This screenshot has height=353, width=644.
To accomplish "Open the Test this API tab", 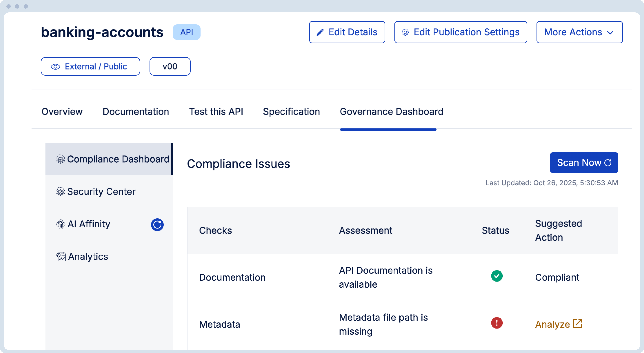I will click(x=216, y=112).
